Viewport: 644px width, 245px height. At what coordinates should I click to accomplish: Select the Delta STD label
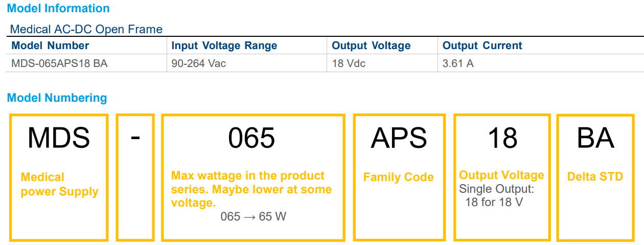pyautogui.click(x=595, y=177)
